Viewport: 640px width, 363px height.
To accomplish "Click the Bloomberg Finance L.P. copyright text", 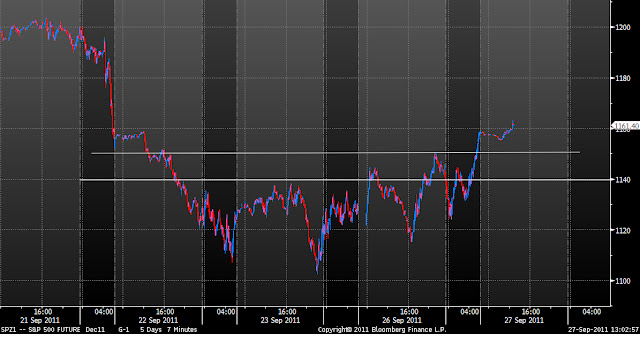I will pyautogui.click(x=382, y=330).
